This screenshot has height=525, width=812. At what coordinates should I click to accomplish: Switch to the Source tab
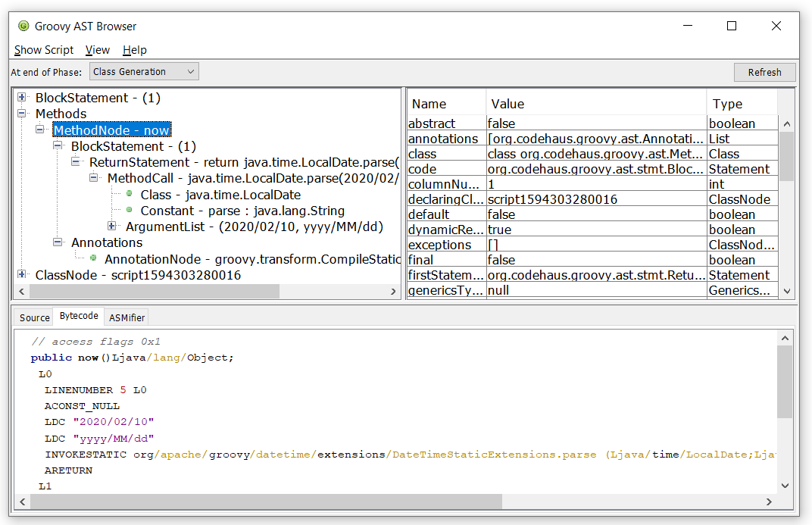click(x=34, y=317)
